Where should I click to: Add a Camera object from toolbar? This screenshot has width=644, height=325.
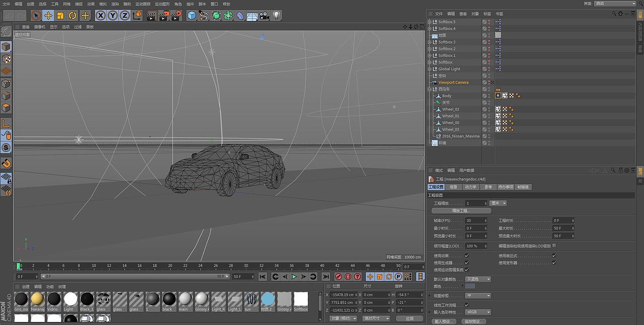264,16
